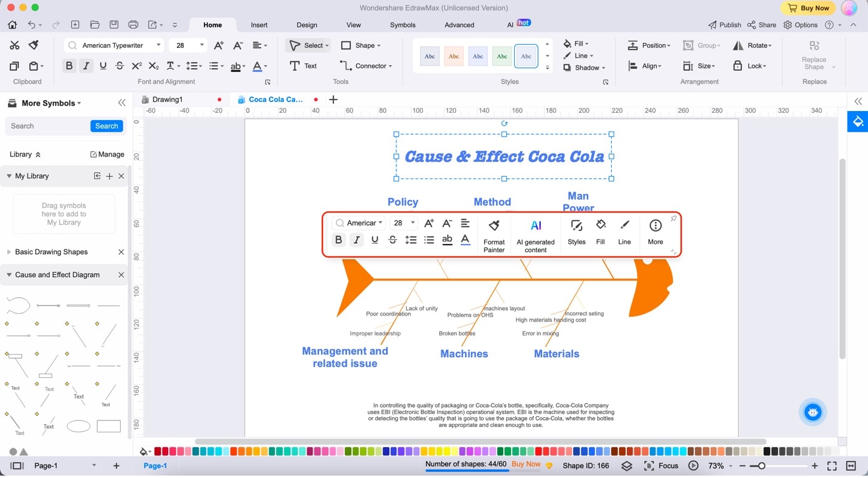This screenshot has height=478, width=868.
Task: Click the presentation play icon in status bar
Action: [x=693, y=466]
